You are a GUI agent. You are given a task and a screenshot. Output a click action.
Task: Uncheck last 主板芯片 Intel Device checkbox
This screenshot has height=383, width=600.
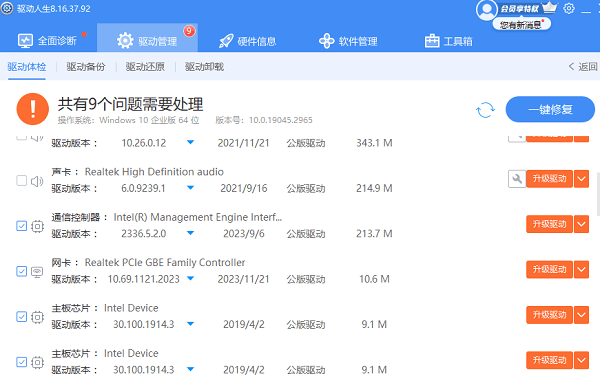click(x=21, y=362)
